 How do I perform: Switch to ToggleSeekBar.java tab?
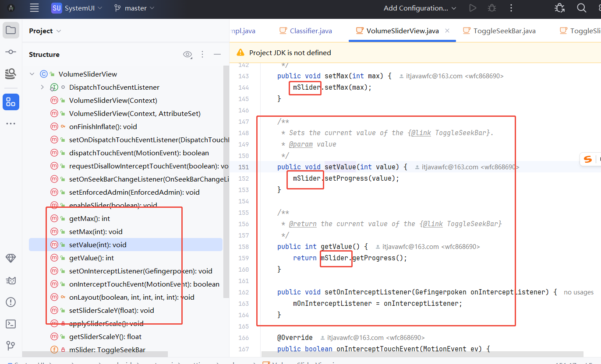(500, 31)
